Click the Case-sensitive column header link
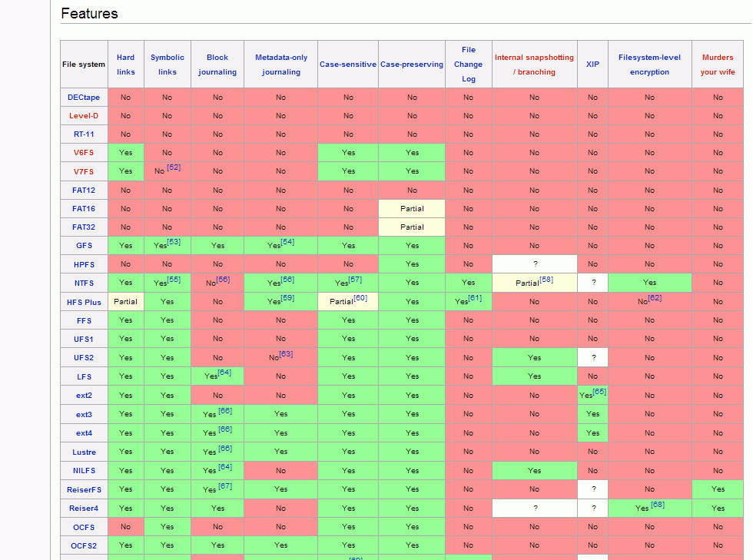The image size is (753, 560). click(x=348, y=65)
